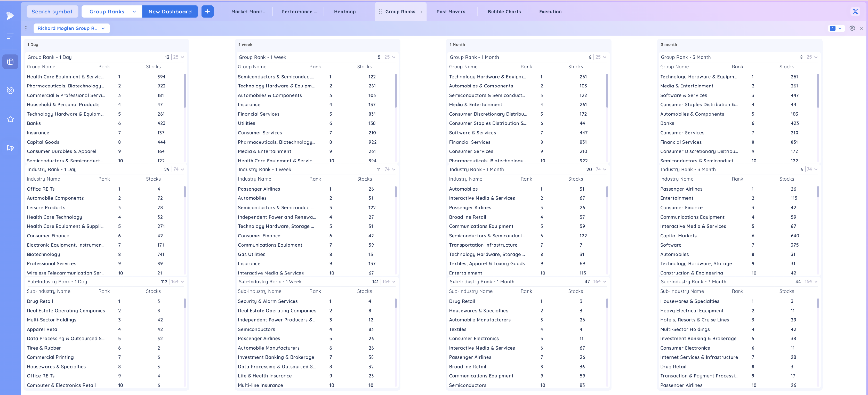Add a new tab with the plus button
The height and width of the screenshot is (395, 868).
[x=207, y=12]
